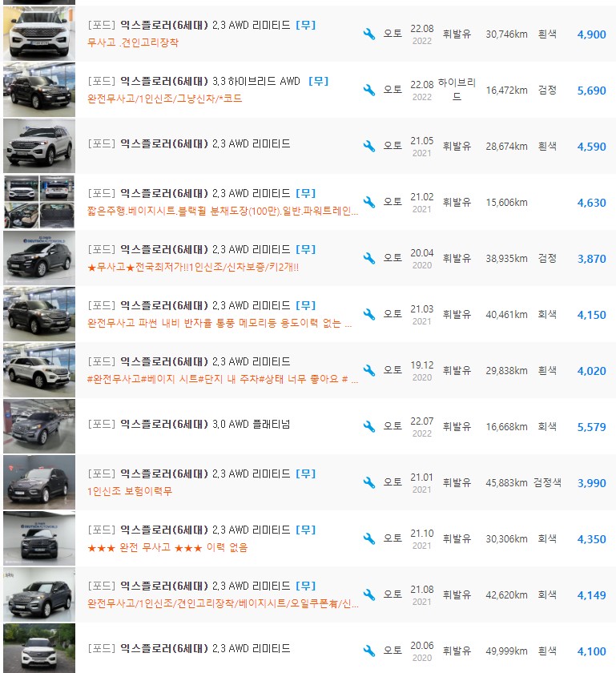The height and width of the screenshot is (673, 616).
Task: Open 3.3 하이브리드 AWD listing title
Action: tap(194, 81)
